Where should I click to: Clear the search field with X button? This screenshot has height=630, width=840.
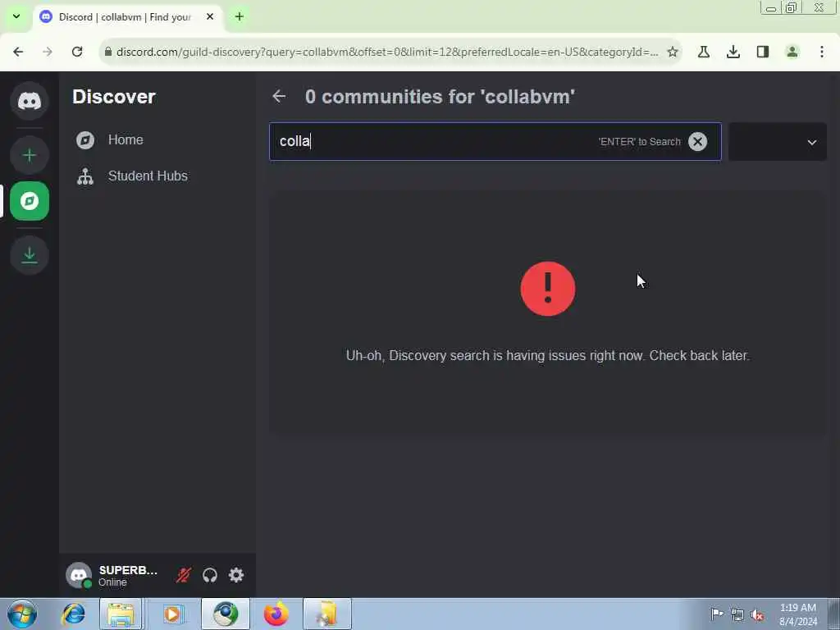[x=697, y=141]
